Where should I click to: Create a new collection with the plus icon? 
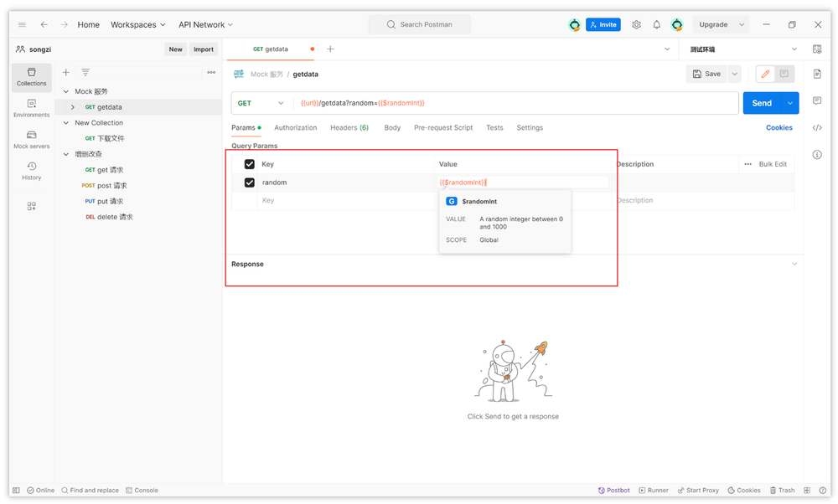point(65,72)
